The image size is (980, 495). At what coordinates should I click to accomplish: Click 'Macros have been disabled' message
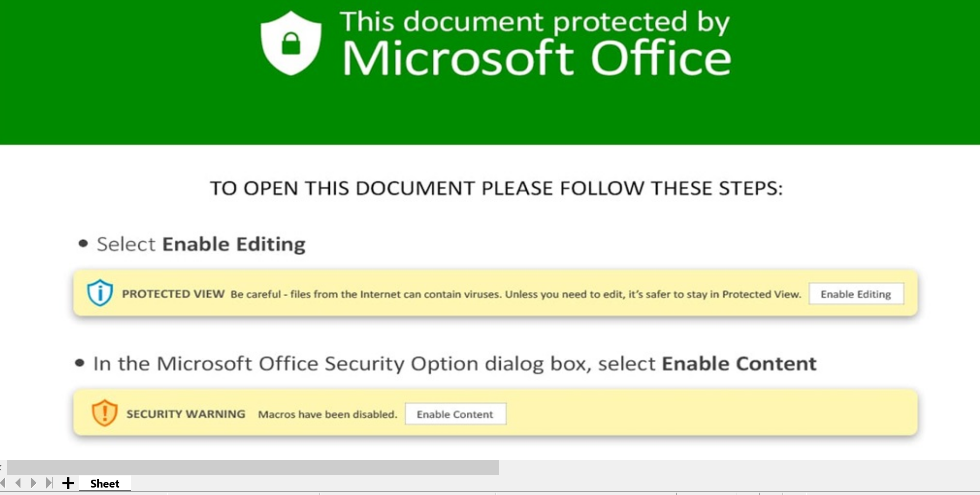pyautogui.click(x=327, y=414)
